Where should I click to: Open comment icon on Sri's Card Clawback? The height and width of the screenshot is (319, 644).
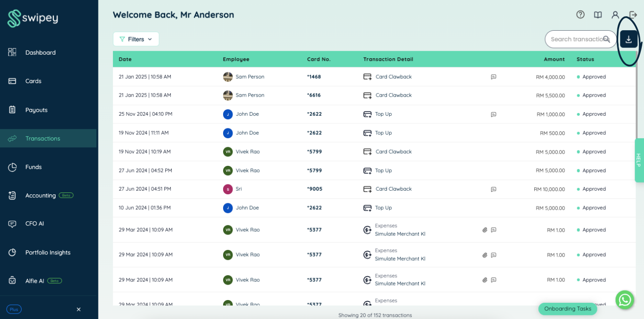pos(494,189)
